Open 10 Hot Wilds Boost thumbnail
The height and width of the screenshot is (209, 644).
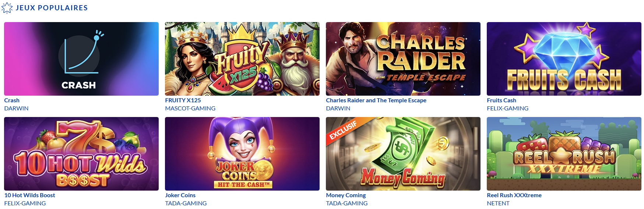pos(81,154)
